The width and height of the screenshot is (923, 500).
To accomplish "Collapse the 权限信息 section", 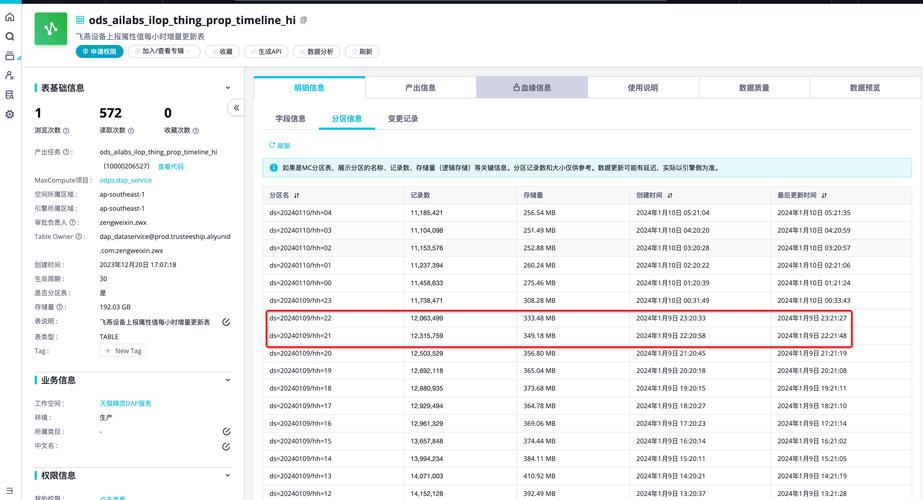I will [228, 475].
